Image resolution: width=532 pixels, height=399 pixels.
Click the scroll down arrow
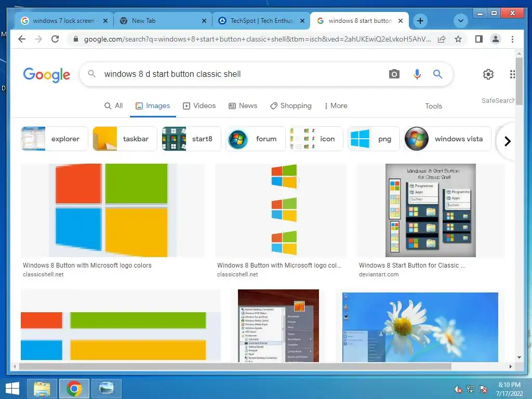click(519, 357)
